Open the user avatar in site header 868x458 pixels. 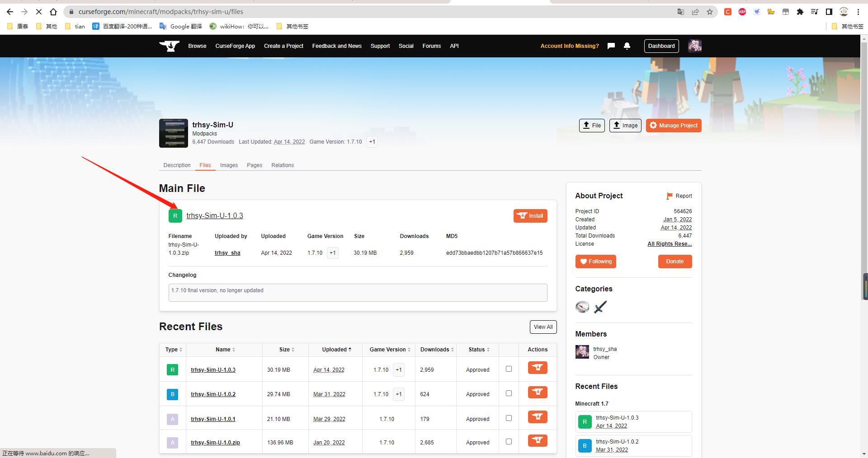pyautogui.click(x=695, y=46)
